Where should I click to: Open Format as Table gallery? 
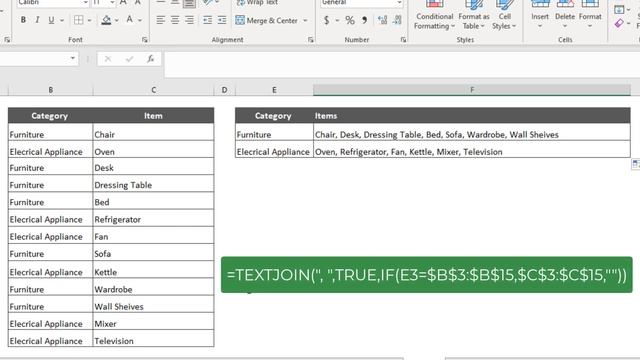pos(473,16)
